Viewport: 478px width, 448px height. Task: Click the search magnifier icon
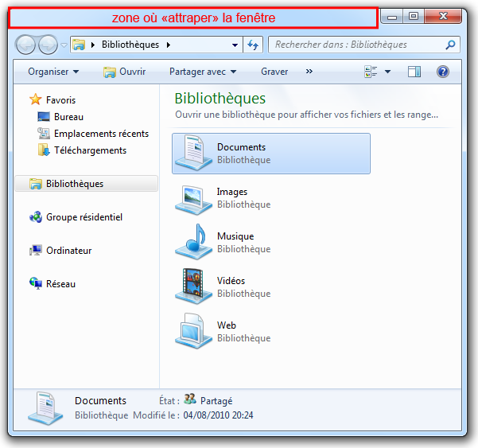[x=451, y=45]
